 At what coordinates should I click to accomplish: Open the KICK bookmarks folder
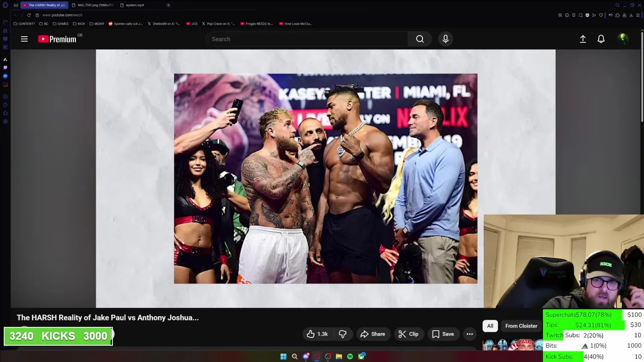pyautogui.click(x=79, y=24)
